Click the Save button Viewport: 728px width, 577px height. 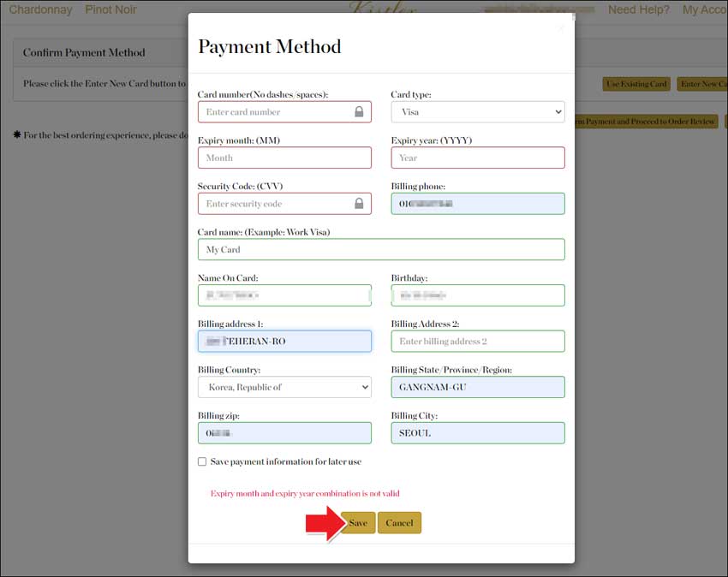[x=358, y=523]
